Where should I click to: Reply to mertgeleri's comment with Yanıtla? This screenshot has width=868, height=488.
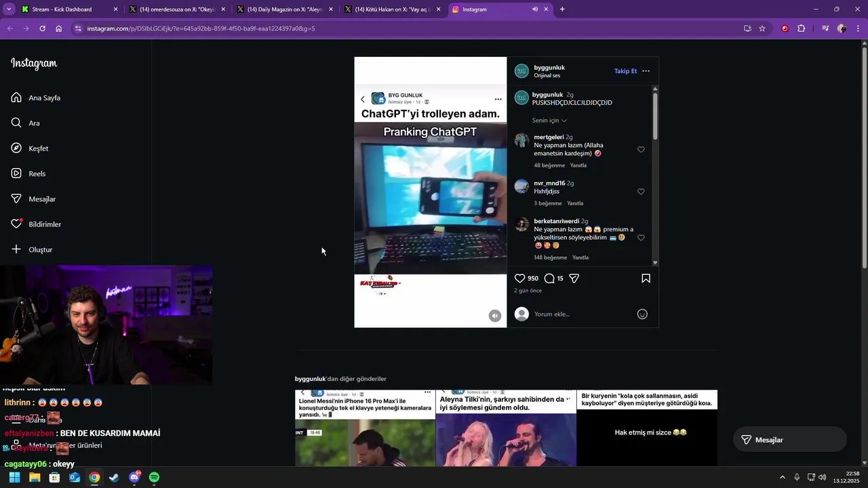578,165
